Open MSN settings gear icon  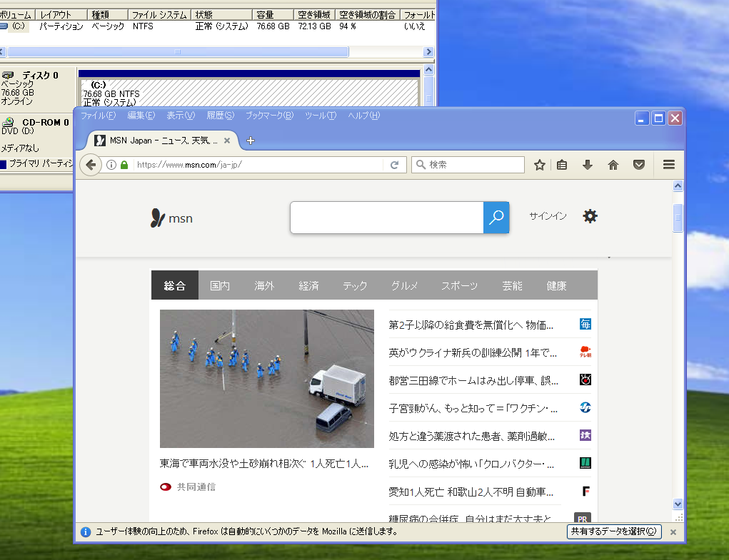click(x=590, y=216)
